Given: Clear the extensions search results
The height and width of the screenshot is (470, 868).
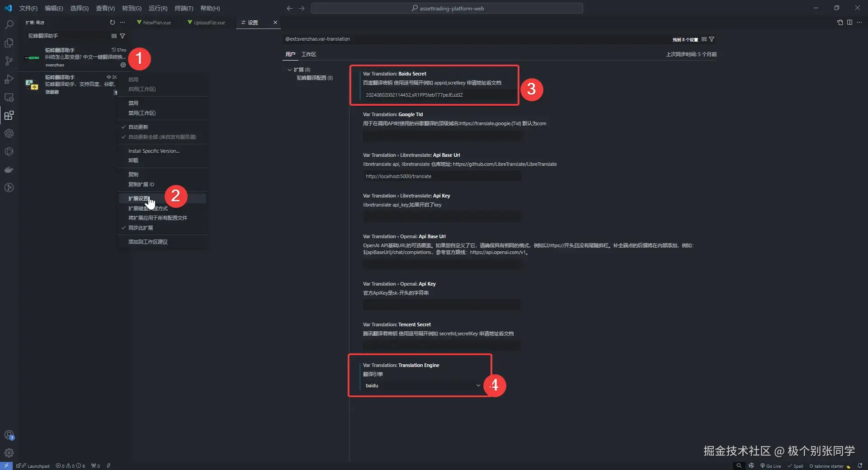Looking at the screenshot, I should (114, 36).
